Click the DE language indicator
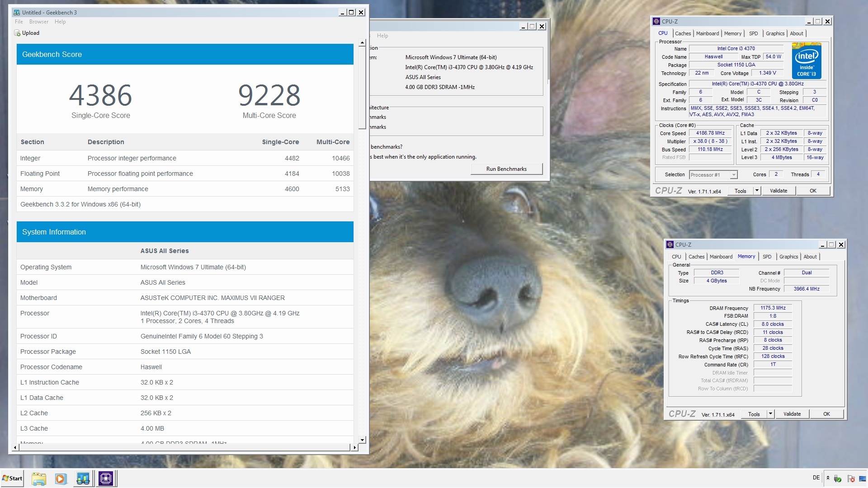This screenshot has height=488, width=868. [x=816, y=478]
